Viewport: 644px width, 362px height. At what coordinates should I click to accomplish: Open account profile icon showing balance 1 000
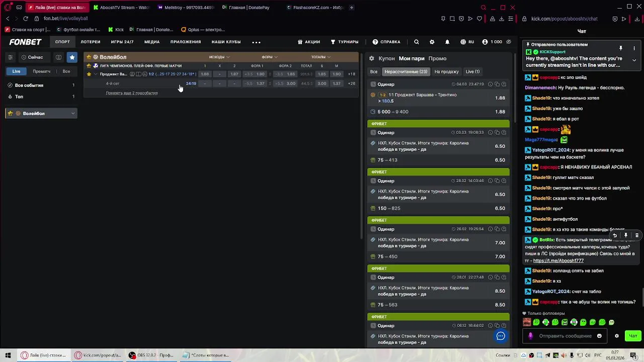492,42
